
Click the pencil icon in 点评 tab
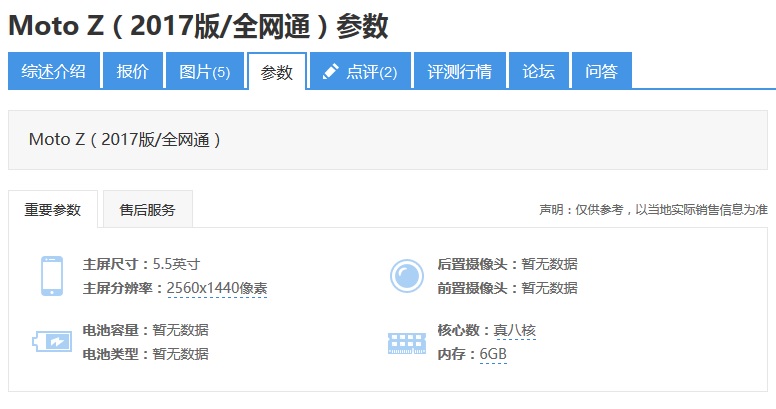[331, 72]
